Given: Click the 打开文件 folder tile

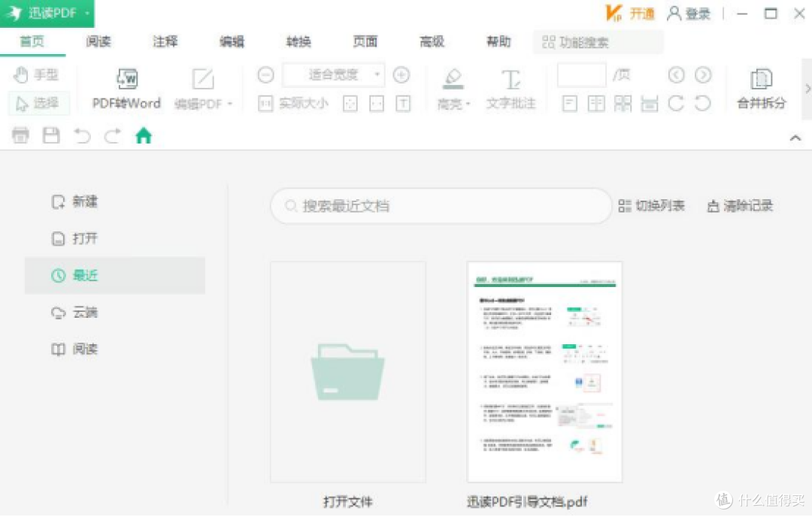Looking at the screenshot, I should click(348, 372).
